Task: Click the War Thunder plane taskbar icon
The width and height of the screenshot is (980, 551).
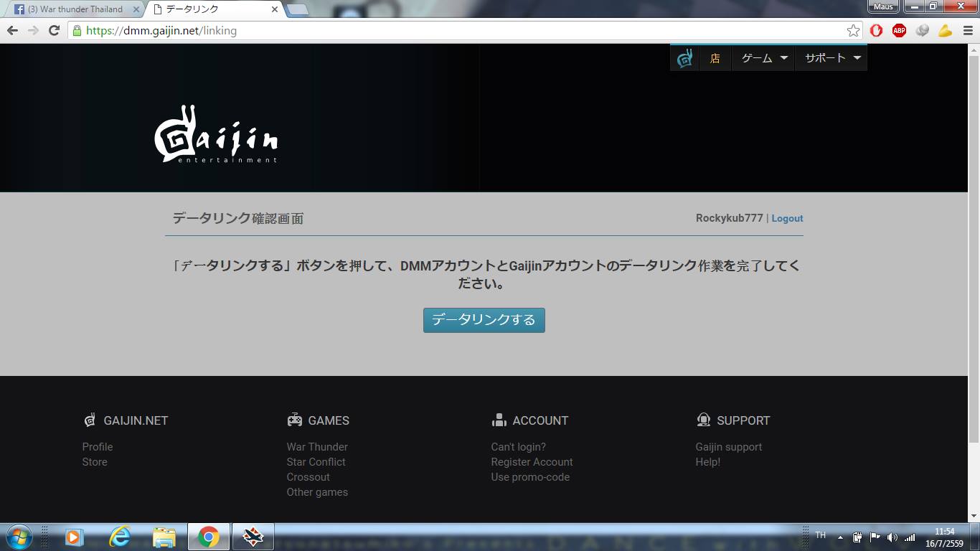Action: [253, 537]
